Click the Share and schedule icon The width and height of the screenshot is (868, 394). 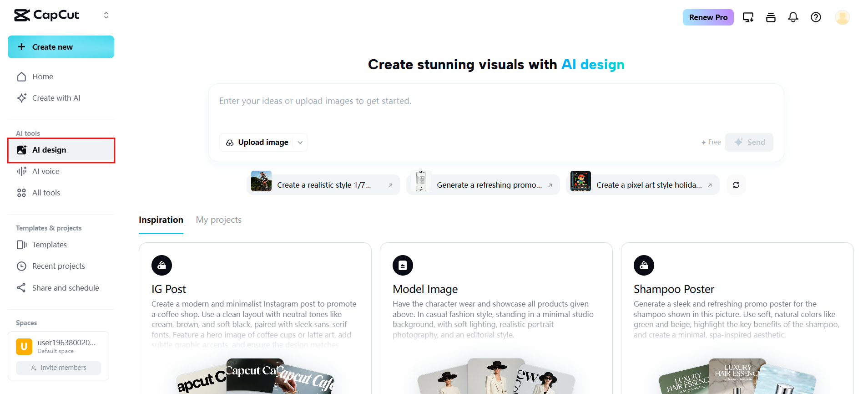[x=21, y=288]
